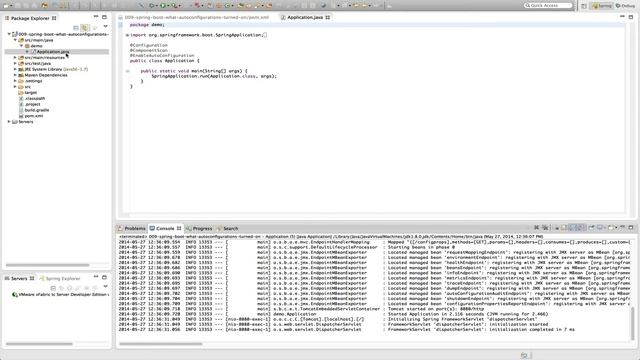This screenshot has height=360, width=640.
Task: Select the Servers view tab
Action: (19, 278)
